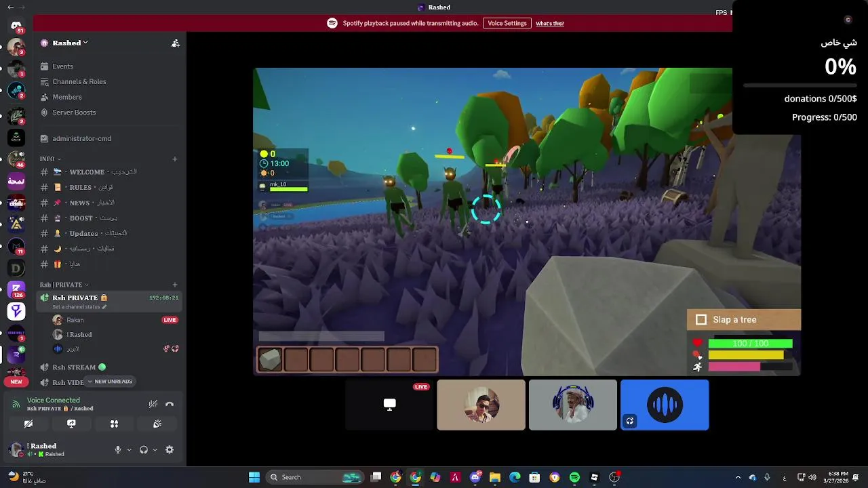Select the blue soundwave participant tile

click(x=665, y=405)
